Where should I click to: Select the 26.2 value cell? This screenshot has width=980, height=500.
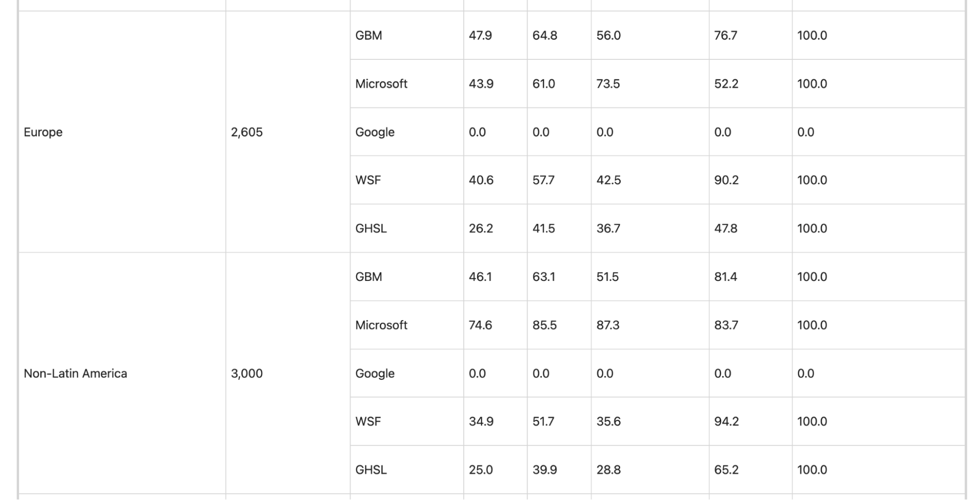coord(495,228)
